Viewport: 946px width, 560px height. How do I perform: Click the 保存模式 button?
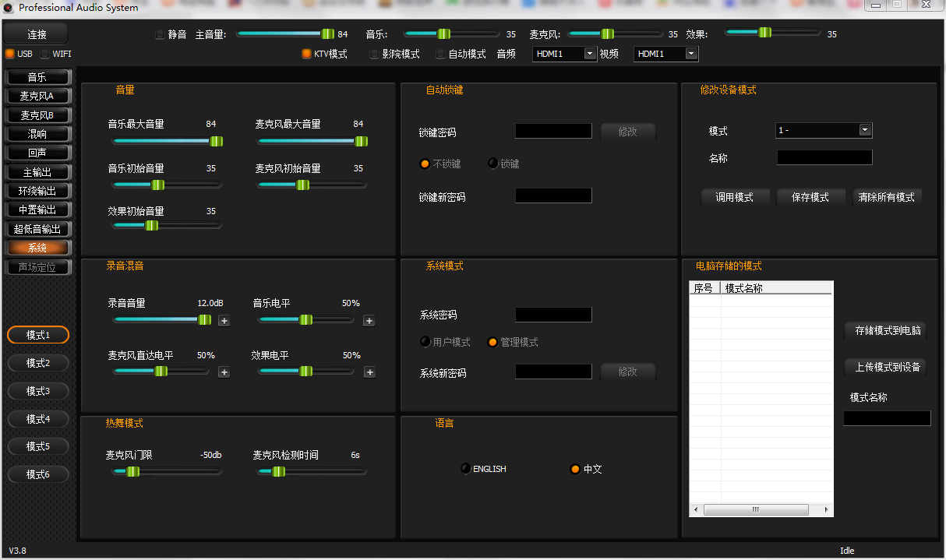pos(810,197)
